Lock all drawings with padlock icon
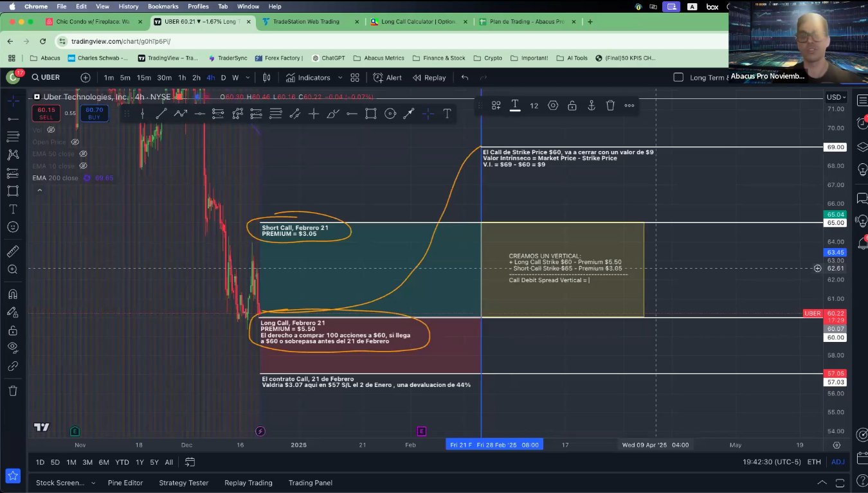Viewport: 868px width, 493px height. click(12, 330)
